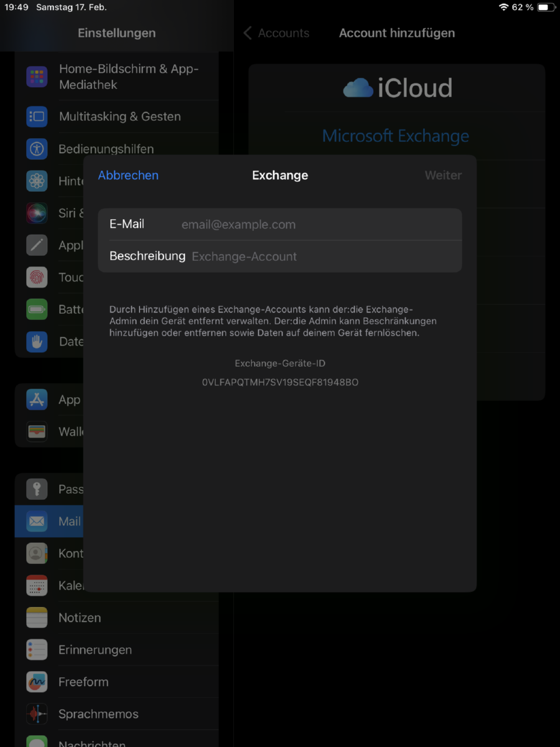This screenshot has height=747, width=560.
Task: Open the Sprachmemos icon
Action: pyautogui.click(x=37, y=714)
